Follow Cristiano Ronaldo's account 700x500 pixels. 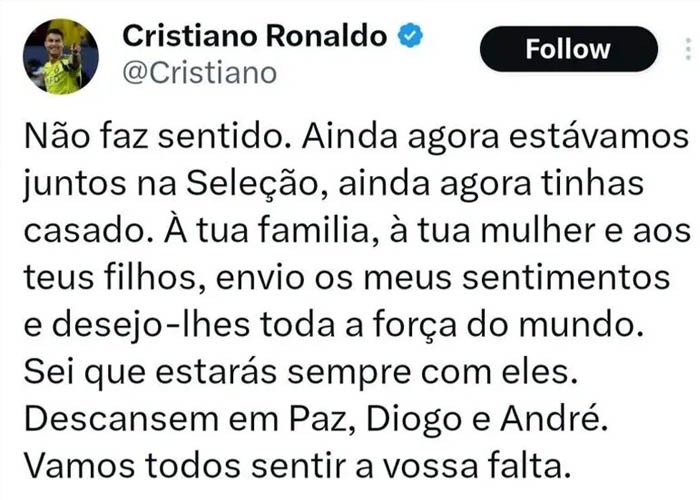pyautogui.click(x=568, y=49)
